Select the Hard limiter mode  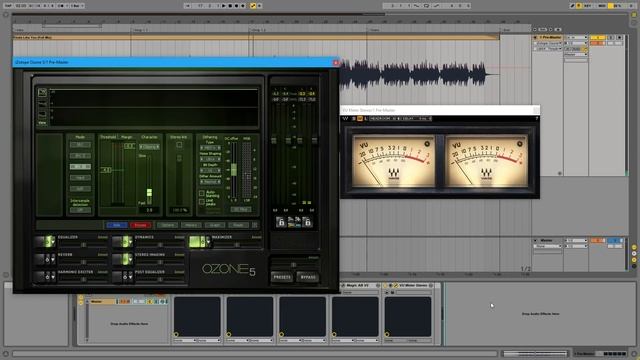80,178
